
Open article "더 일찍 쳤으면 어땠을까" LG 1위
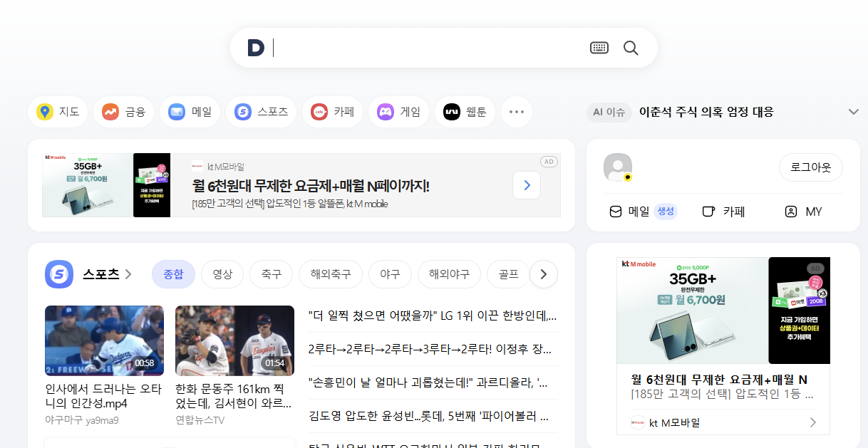pyautogui.click(x=433, y=315)
